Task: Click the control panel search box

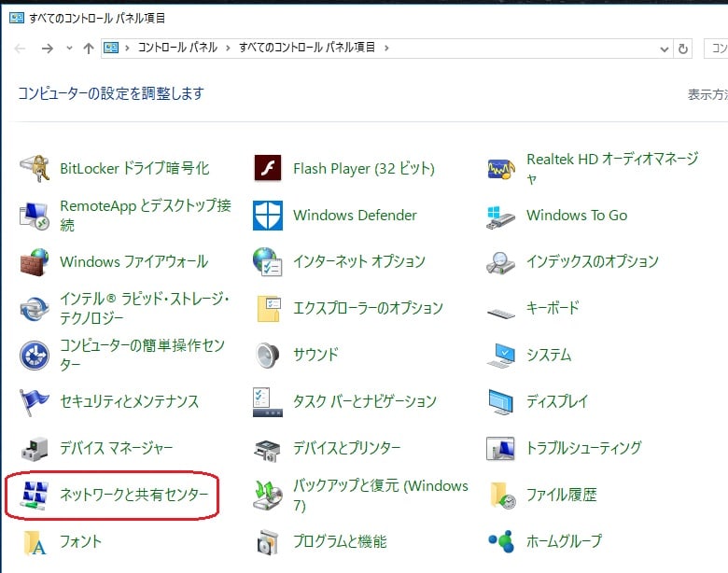Action: [x=716, y=49]
